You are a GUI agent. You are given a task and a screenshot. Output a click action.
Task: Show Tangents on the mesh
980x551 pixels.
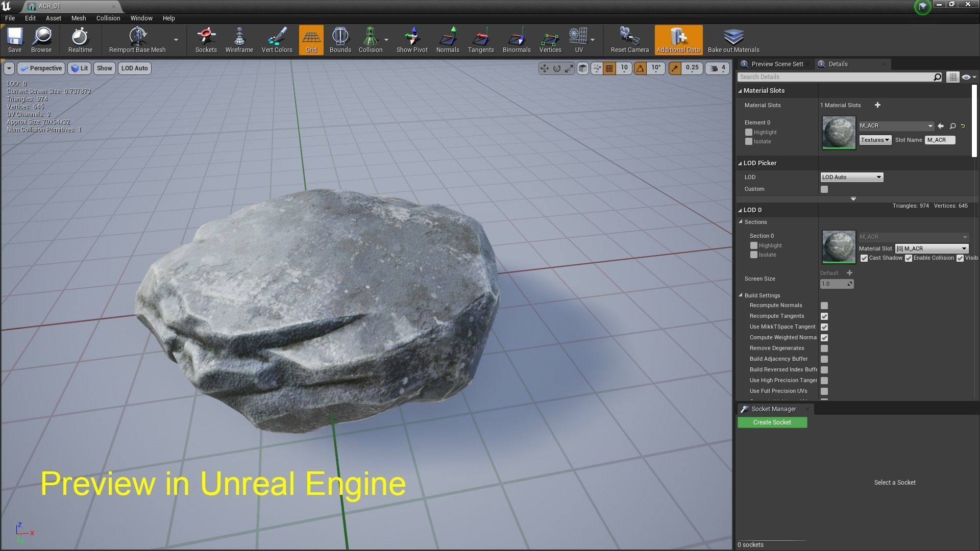[x=480, y=40]
